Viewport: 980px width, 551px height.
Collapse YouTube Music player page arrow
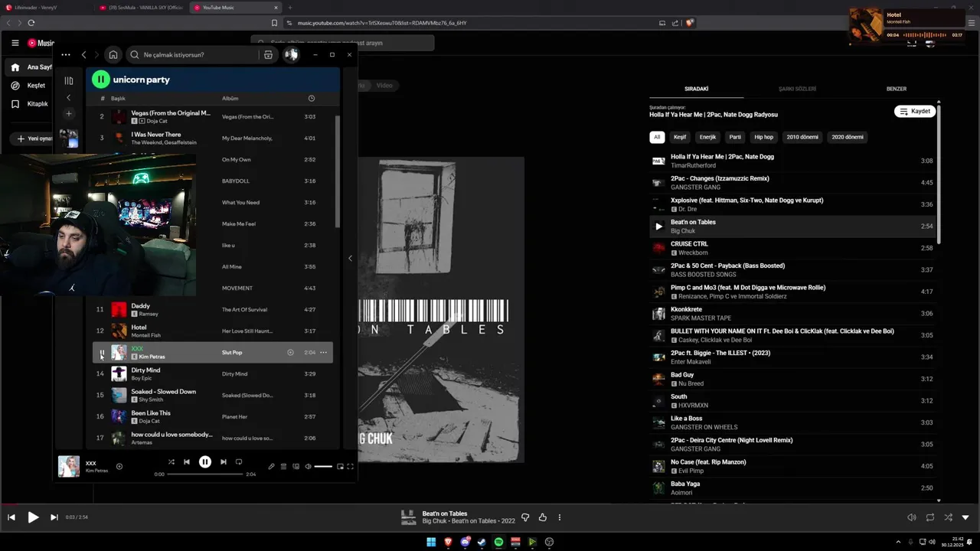point(965,517)
